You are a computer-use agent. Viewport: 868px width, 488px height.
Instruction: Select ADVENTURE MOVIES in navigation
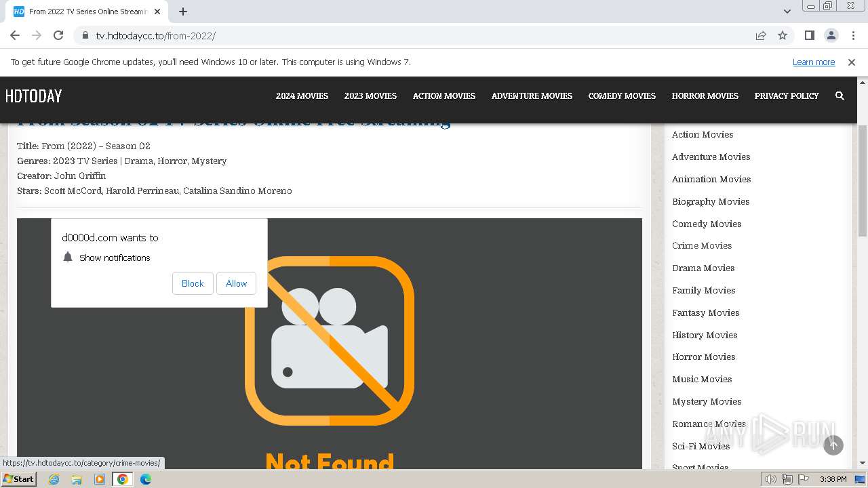(x=532, y=96)
